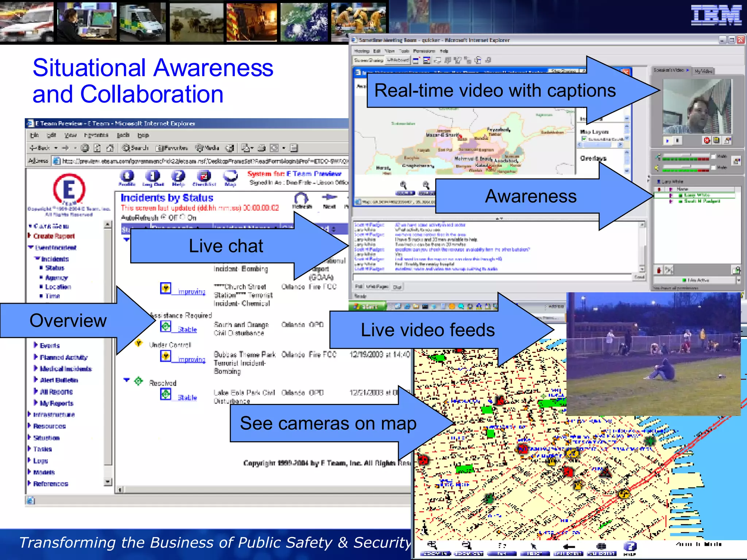Expand the Resources tree node
The image size is (747, 560).
click(30, 426)
